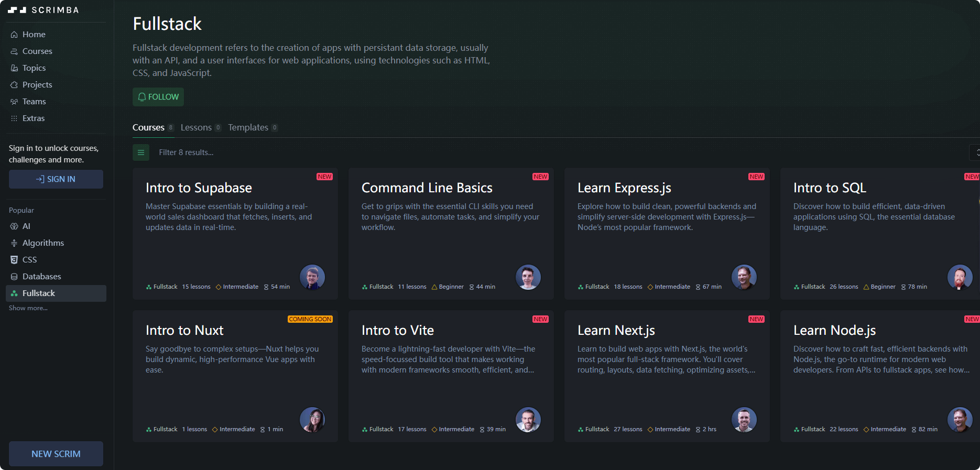The image size is (980, 470).
Task: Click the Databases topic icon
Action: [x=14, y=277]
